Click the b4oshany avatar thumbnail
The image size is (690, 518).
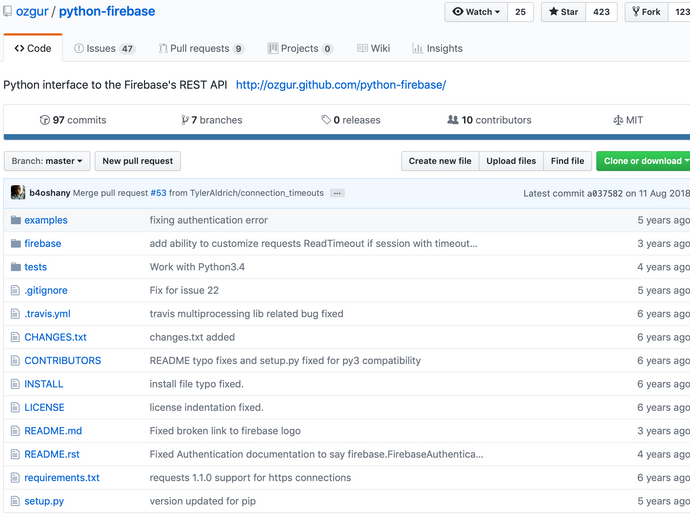(x=18, y=193)
